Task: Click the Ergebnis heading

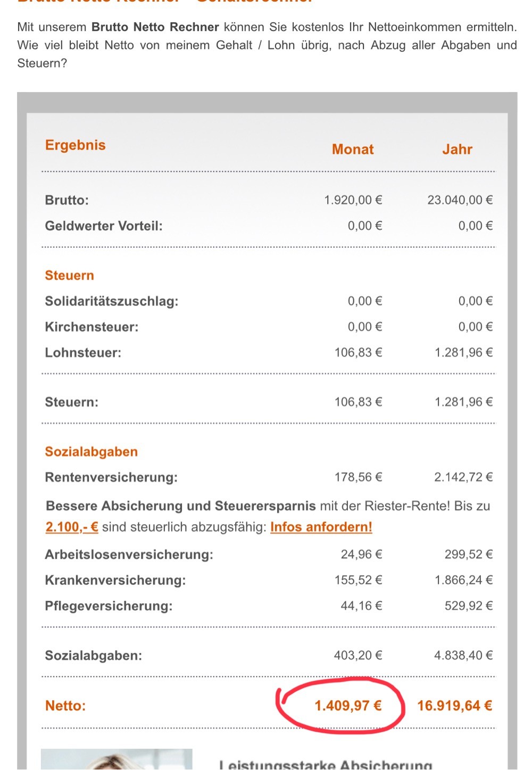Action: pos(76,145)
